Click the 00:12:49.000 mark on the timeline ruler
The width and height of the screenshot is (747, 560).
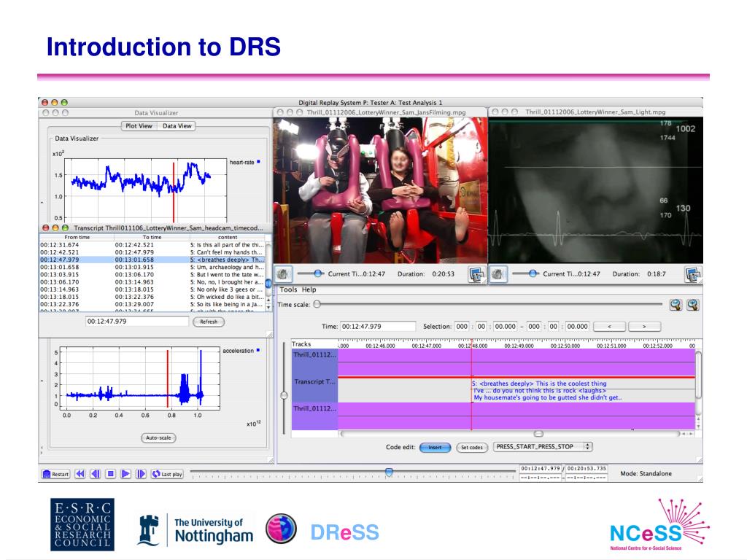[519, 346]
